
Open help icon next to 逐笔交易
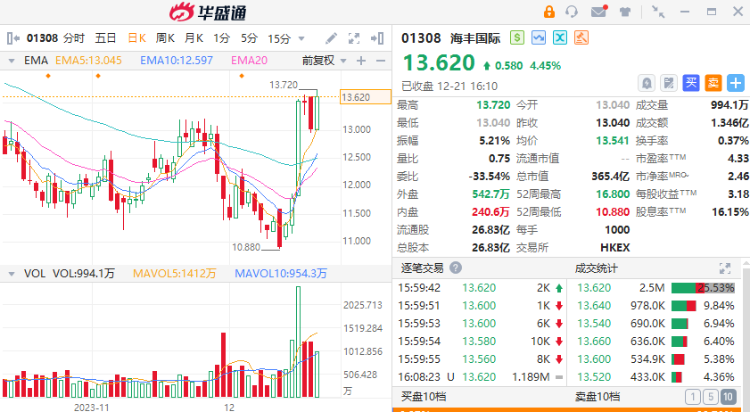(x=456, y=268)
